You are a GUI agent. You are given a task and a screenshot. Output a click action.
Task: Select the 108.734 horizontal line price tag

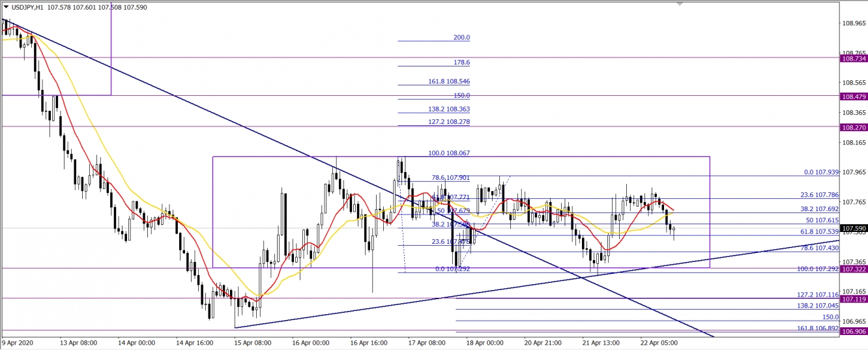click(x=854, y=59)
